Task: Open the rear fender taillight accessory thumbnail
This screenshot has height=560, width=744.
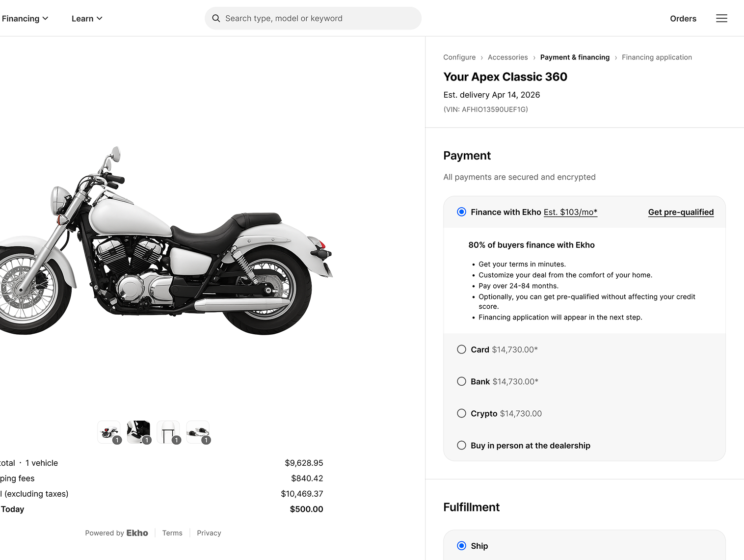Action: pyautogui.click(x=109, y=432)
